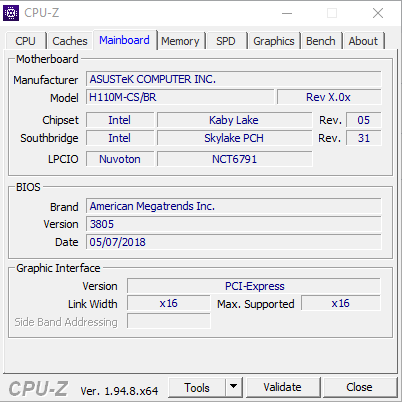Click the BIOS Version field 3805
Image resolution: width=402 pixels, height=405 pixels.
point(234,224)
